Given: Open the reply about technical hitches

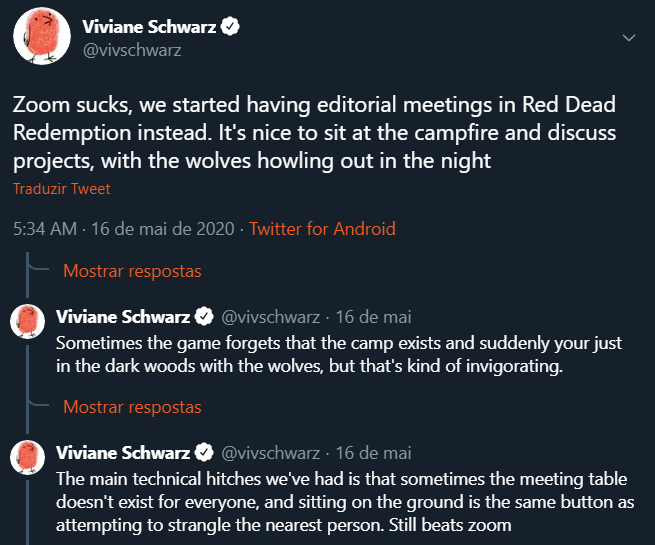Looking at the screenshot, I should tap(340, 498).
